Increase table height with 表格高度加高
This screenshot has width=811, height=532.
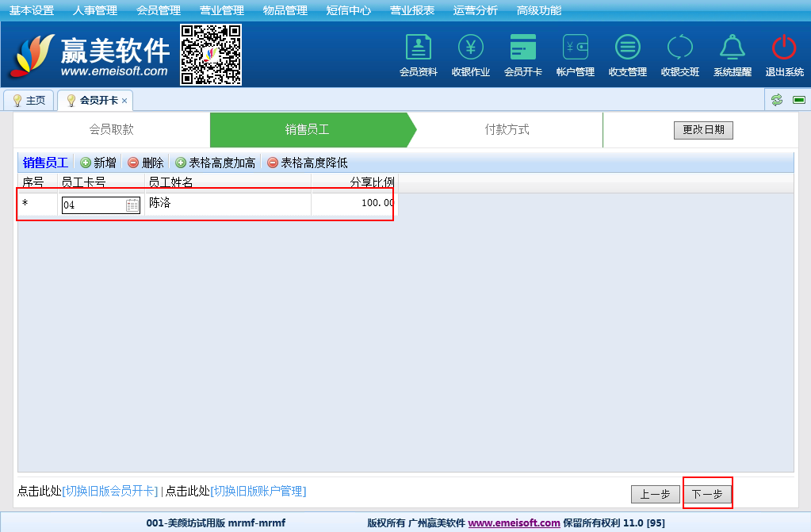(x=215, y=163)
